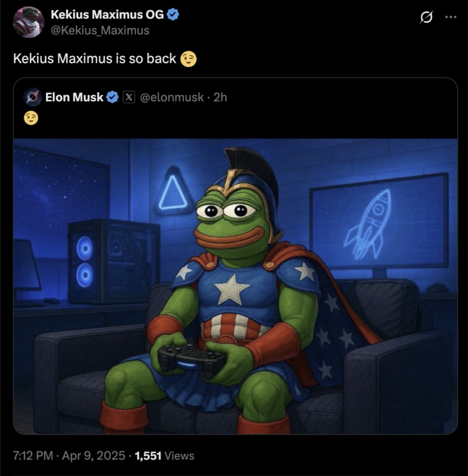Open the Pepe gladiator gaming image

tap(235, 286)
